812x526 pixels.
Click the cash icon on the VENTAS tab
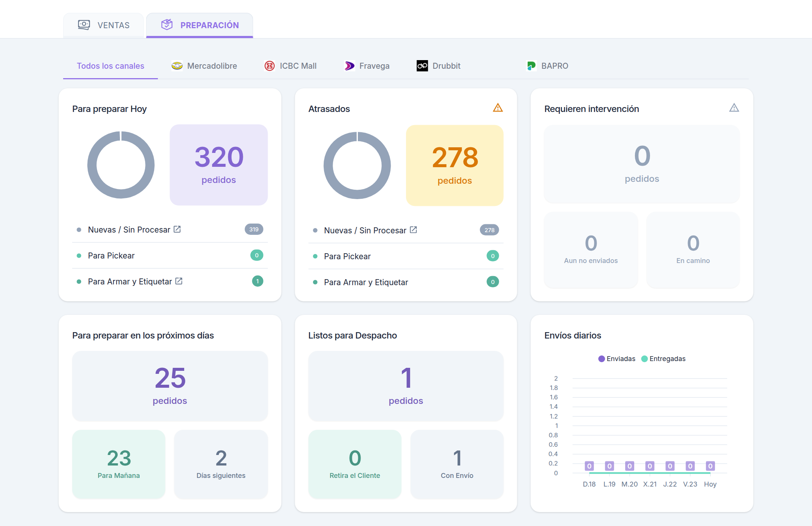84,25
